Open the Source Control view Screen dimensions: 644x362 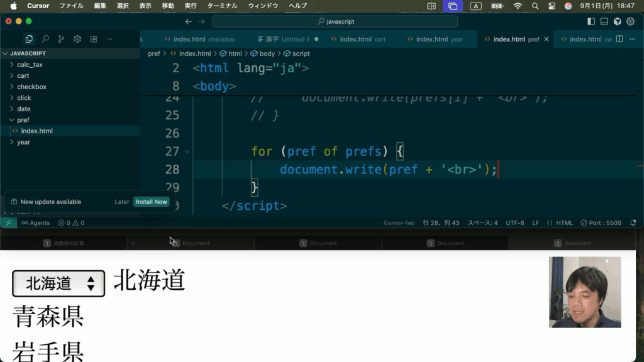coord(61,39)
